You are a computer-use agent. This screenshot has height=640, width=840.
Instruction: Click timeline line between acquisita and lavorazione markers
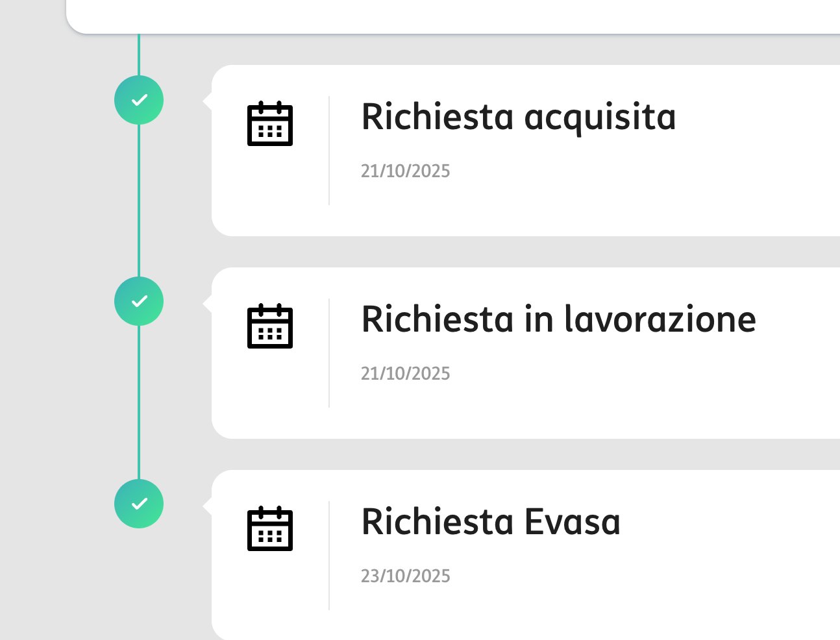[x=139, y=200]
